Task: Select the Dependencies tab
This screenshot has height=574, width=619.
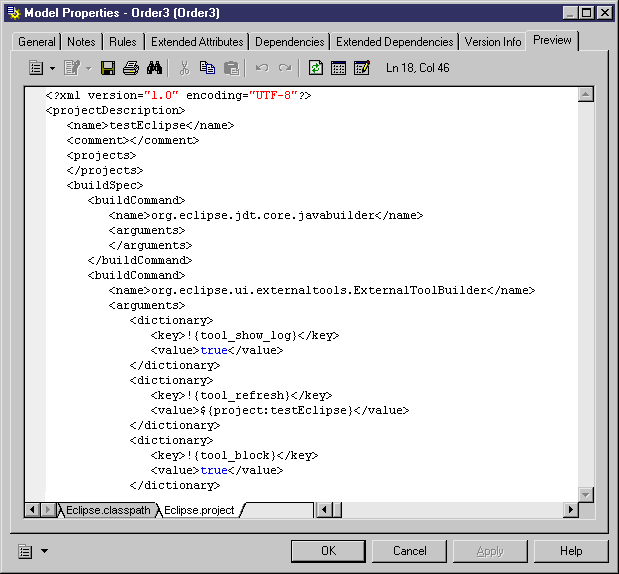Action: tap(289, 42)
